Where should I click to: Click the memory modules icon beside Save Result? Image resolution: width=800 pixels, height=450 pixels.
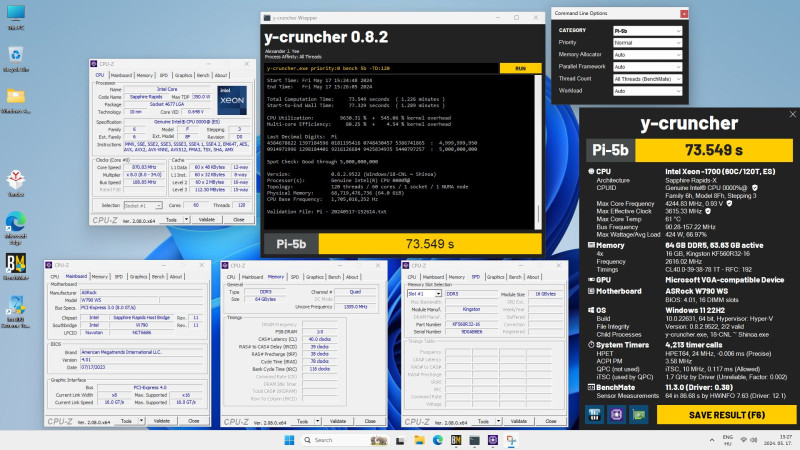pos(594,414)
